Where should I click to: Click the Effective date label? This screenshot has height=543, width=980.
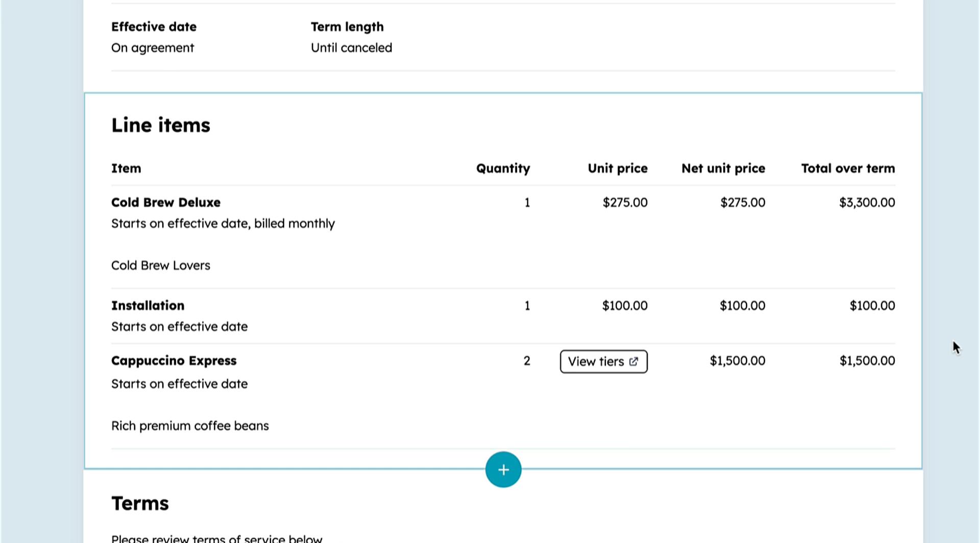154,27
